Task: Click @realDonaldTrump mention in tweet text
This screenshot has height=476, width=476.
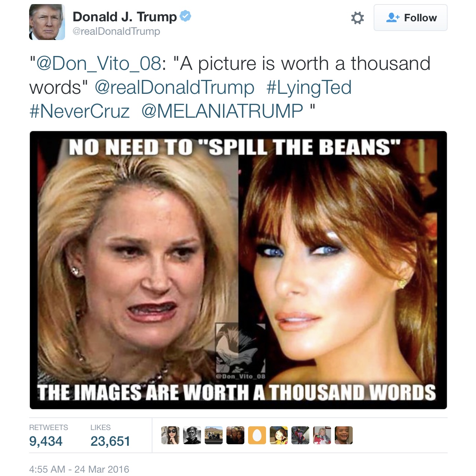Action: click(174, 87)
